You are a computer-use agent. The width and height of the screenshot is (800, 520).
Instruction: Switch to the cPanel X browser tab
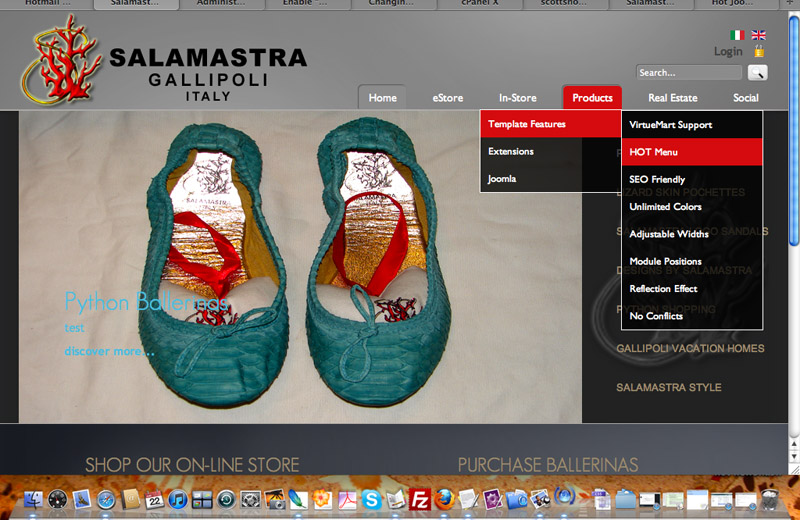tap(480, 4)
